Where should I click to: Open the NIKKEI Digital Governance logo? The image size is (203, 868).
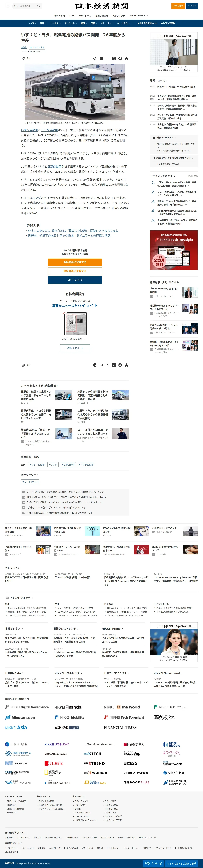[x=27, y=707]
